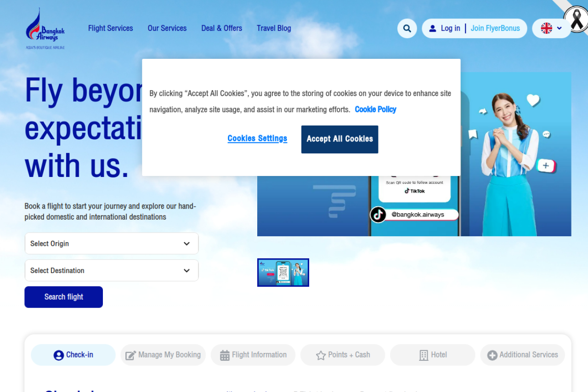Open the Points + Cash tab
Viewport: 588px width, 392px height.
pyautogui.click(x=343, y=355)
